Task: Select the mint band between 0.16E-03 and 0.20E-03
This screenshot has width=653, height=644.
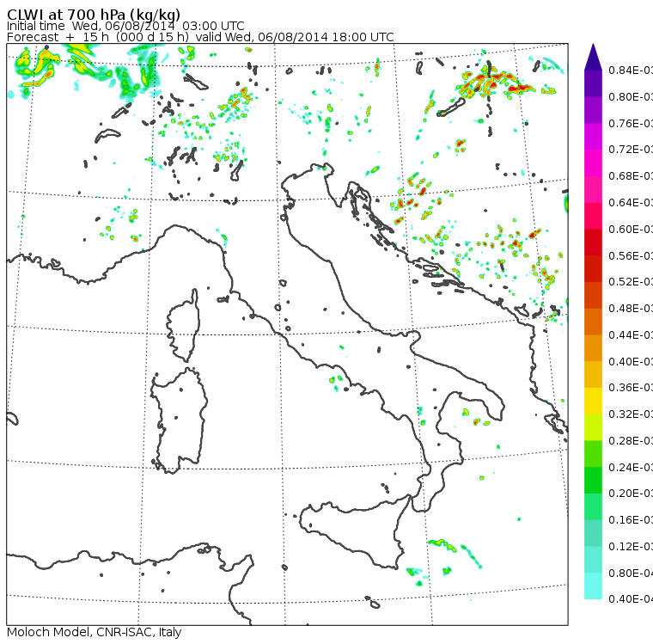Action: click(x=593, y=507)
